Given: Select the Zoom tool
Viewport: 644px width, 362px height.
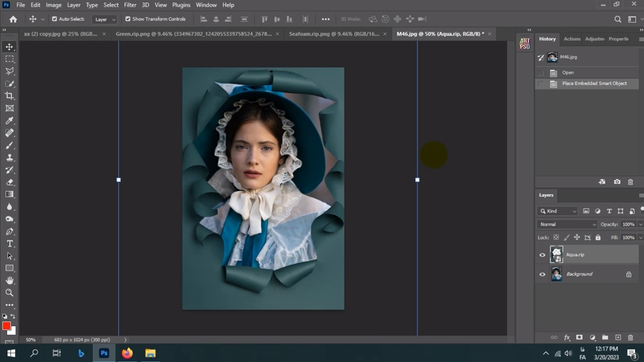Looking at the screenshot, I should click(10, 293).
